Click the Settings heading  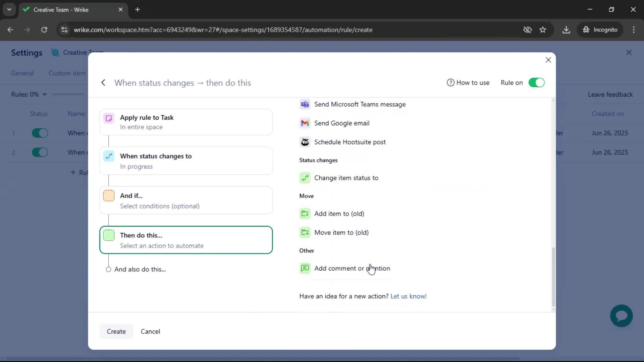click(27, 53)
